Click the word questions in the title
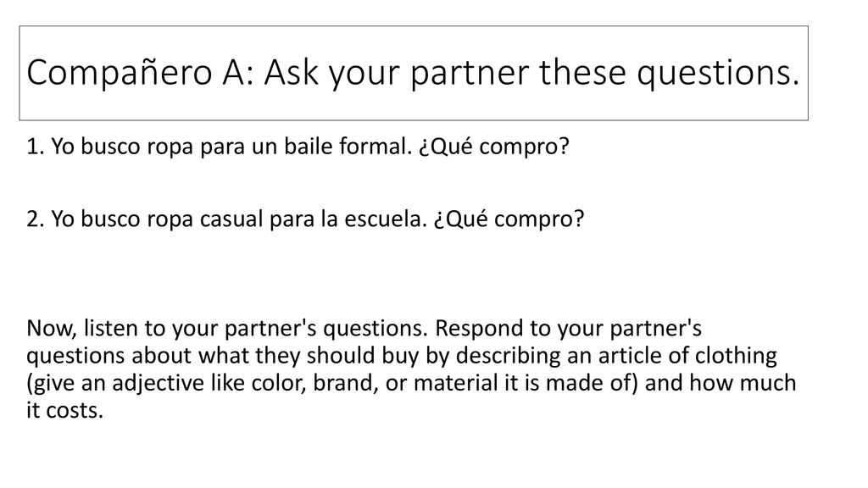This screenshot has width=868, height=488. click(718, 75)
